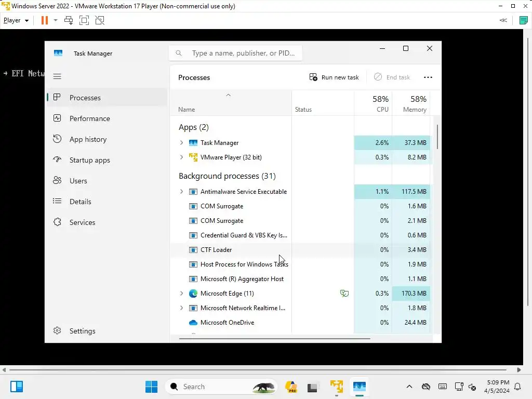
Task: Click the horizontal scrollbar under the process list
Action: 274,339
